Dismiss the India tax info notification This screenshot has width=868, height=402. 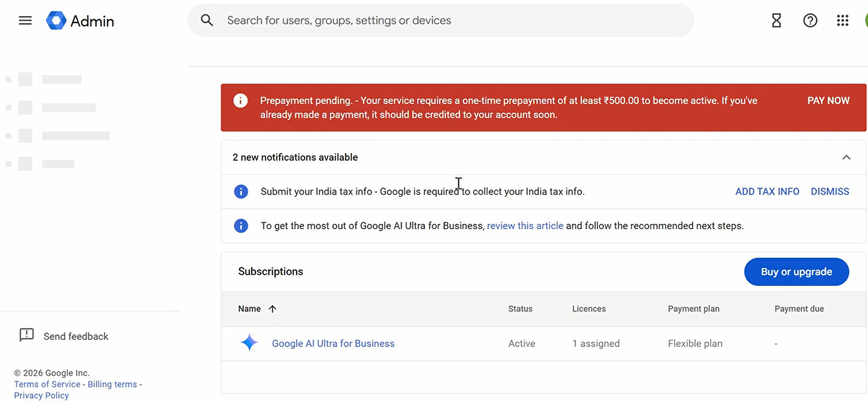pyautogui.click(x=830, y=191)
